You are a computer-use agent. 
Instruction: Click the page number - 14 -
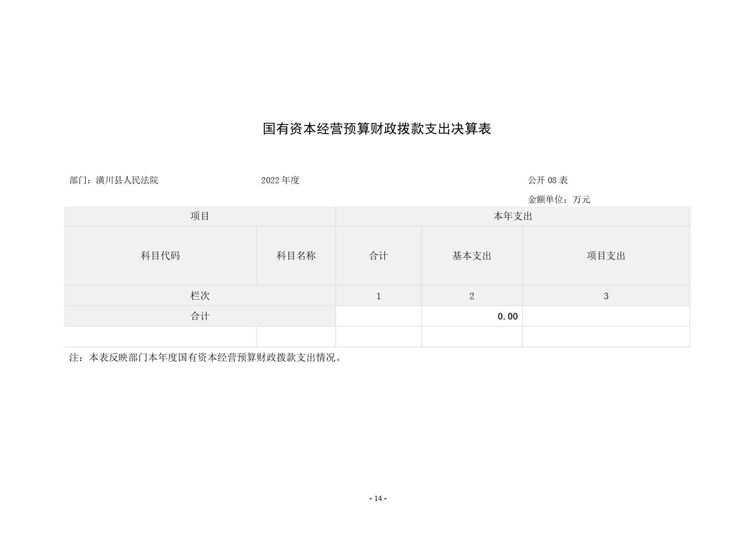(378, 498)
